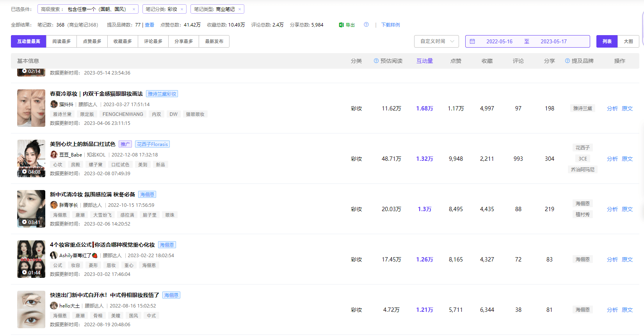Open 原文 for the 春夏冷萃妆 note

click(627, 108)
